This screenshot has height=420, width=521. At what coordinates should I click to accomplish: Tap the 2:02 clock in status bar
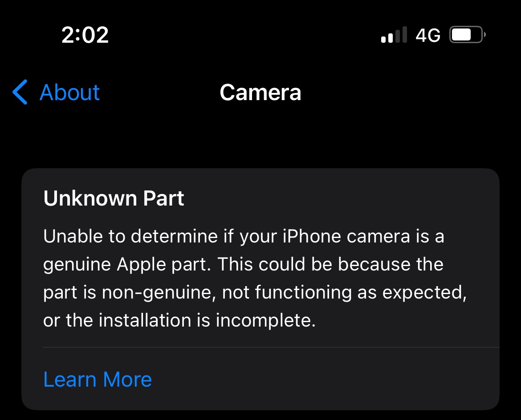pos(85,35)
